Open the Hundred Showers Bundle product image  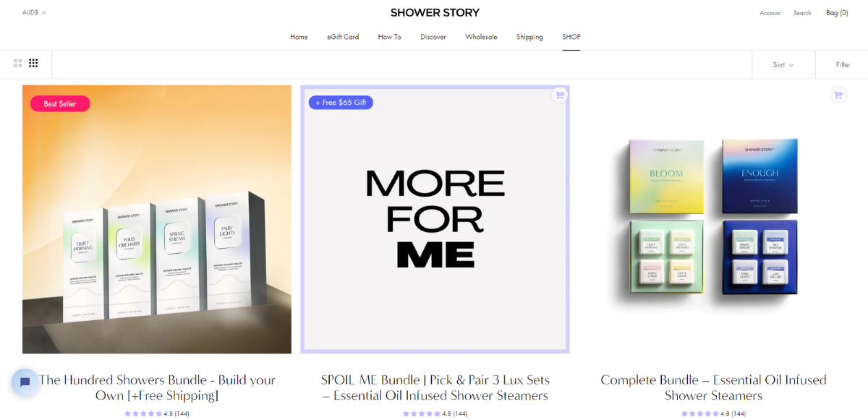click(x=157, y=219)
